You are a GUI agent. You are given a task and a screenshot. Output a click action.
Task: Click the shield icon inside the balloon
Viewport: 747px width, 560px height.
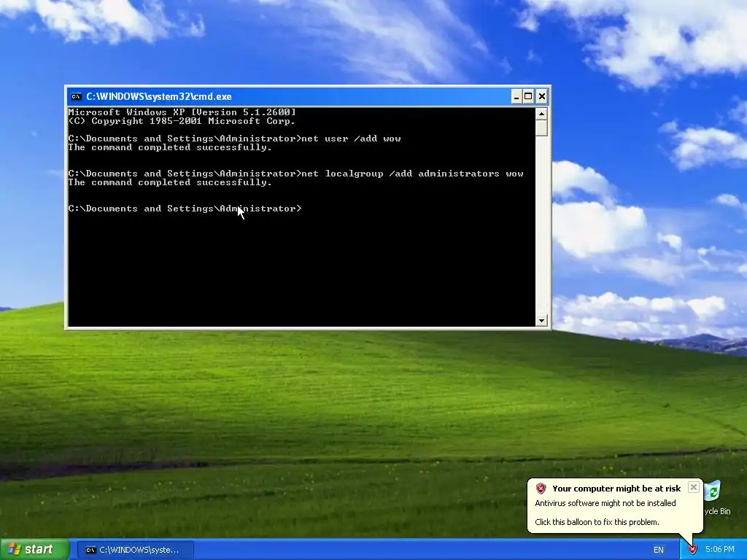[541, 489]
